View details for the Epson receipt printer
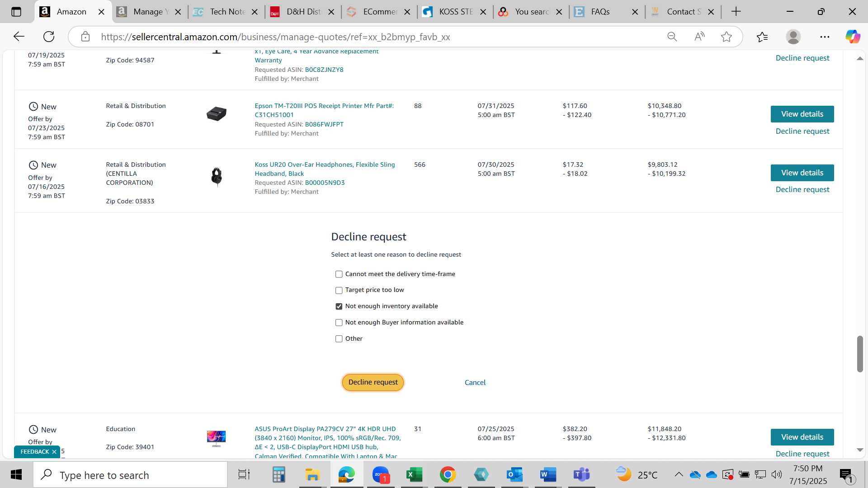Screen dimensions: 868x488 pos(802,114)
